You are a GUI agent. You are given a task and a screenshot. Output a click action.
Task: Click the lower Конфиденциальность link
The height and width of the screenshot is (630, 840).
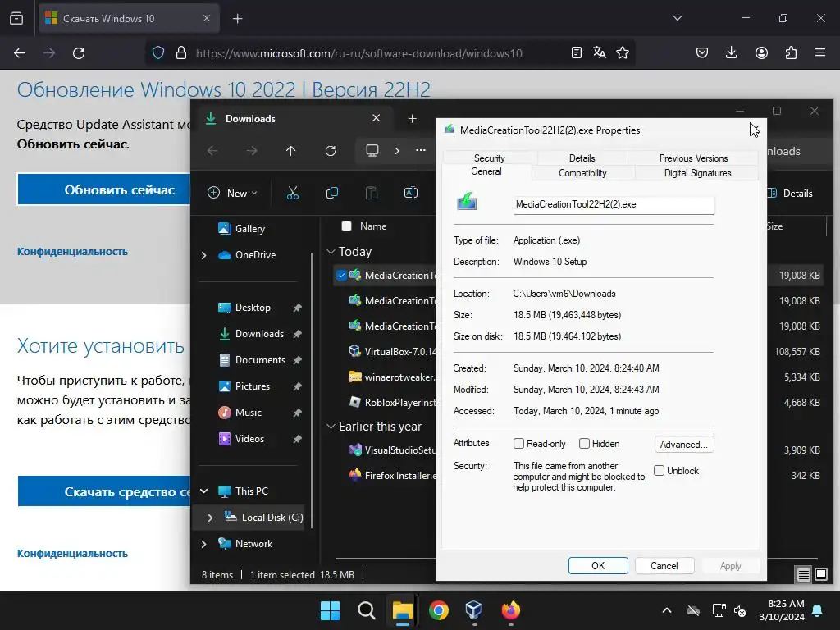72,554
